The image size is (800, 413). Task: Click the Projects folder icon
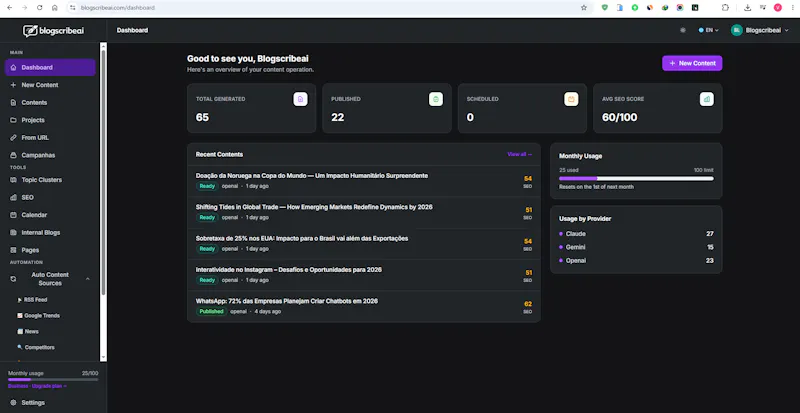tap(13, 120)
